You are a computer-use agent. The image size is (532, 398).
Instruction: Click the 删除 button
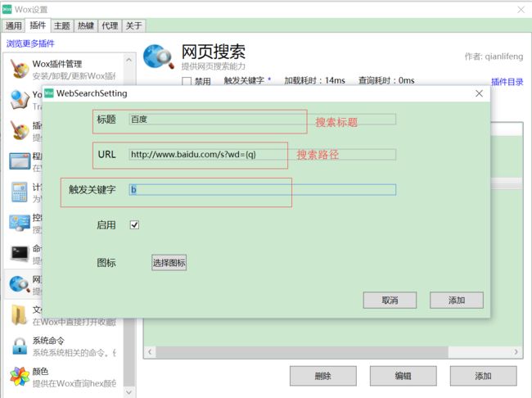(x=323, y=376)
